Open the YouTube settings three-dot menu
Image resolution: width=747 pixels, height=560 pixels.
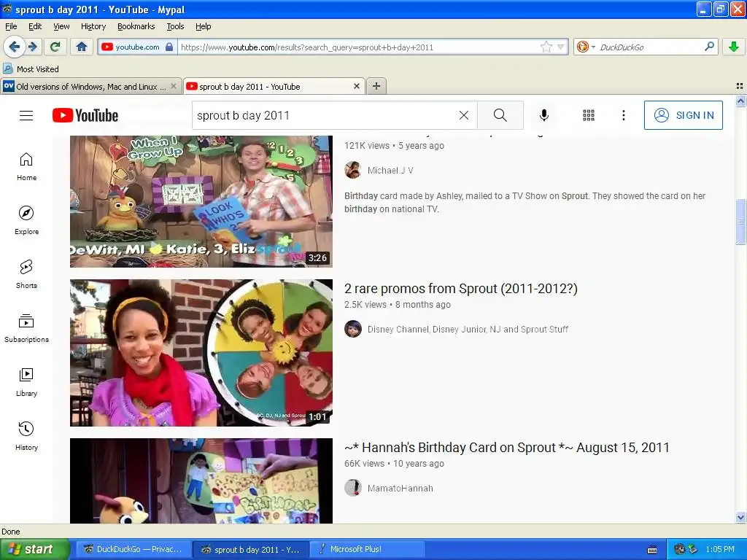623,115
